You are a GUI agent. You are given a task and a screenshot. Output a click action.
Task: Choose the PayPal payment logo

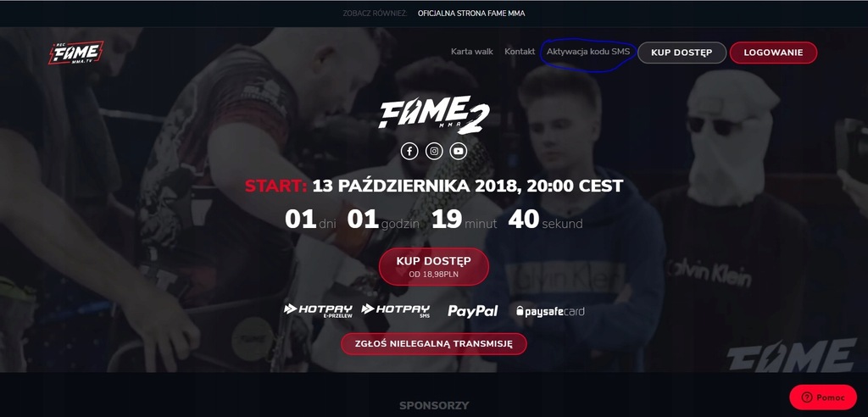click(473, 311)
